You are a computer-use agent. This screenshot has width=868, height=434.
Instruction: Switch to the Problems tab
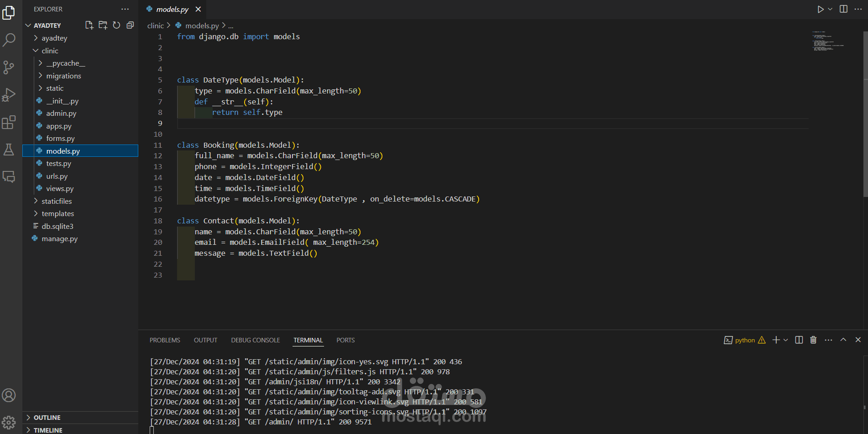click(x=165, y=340)
